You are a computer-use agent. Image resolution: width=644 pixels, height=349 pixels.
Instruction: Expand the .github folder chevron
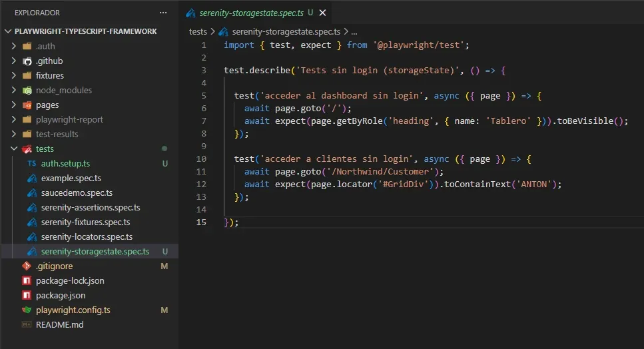coord(13,61)
